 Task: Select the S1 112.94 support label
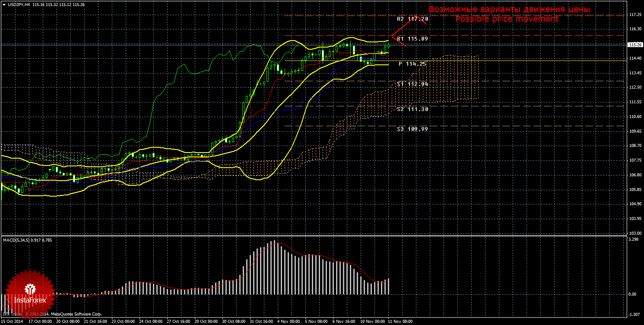pos(412,84)
